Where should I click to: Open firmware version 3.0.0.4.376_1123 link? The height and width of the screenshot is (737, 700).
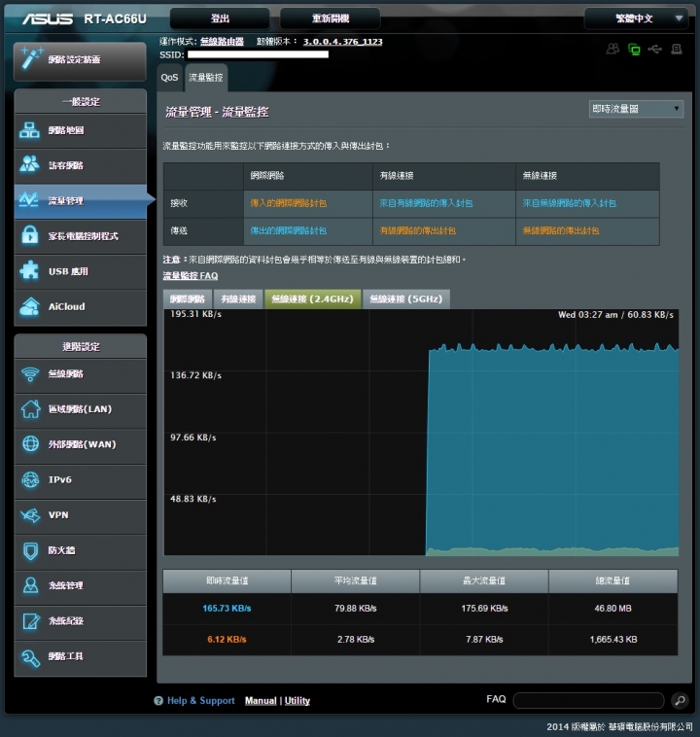(343, 42)
